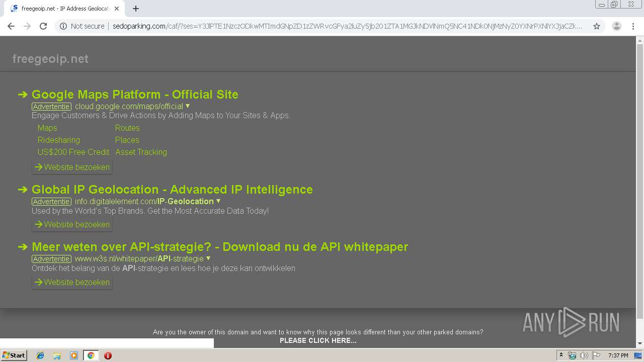Open a new tab with plus button
This screenshot has width=644, height=362.
136,9
